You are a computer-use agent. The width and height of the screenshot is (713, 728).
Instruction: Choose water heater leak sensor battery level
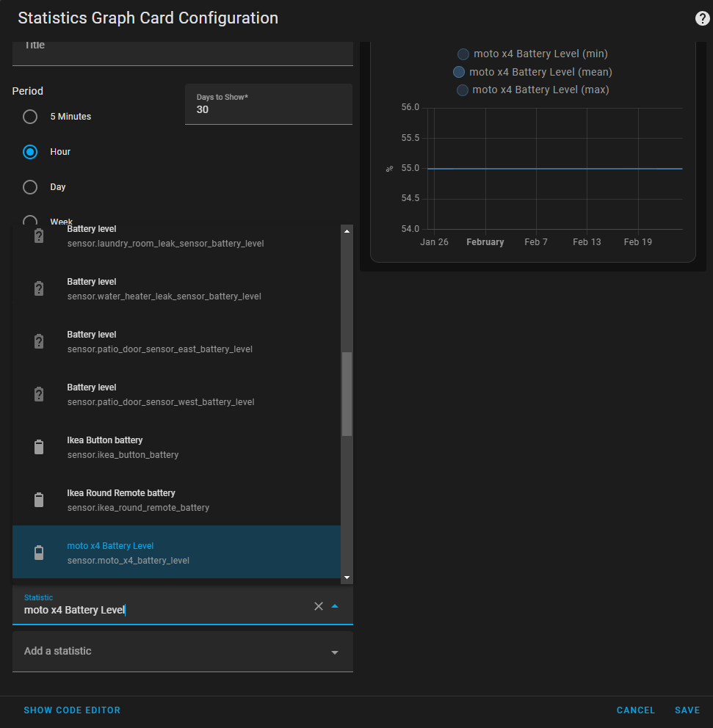click(x=176, y=289)
